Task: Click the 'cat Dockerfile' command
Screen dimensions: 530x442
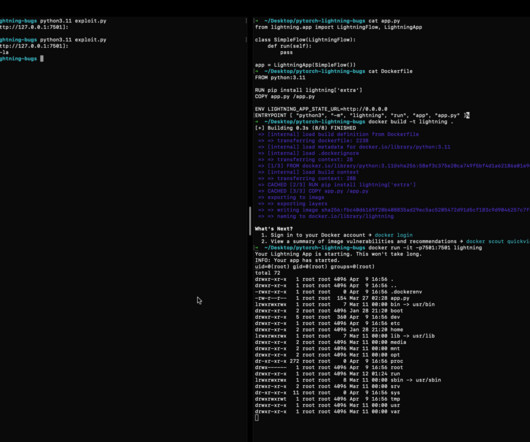Action: point(390,71)
